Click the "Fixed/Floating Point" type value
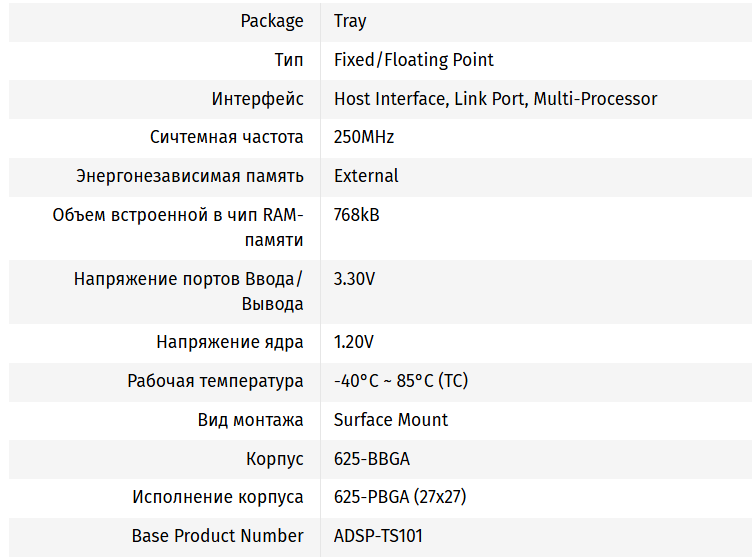Viewport: 752px width, 559px height. (413, 60)
